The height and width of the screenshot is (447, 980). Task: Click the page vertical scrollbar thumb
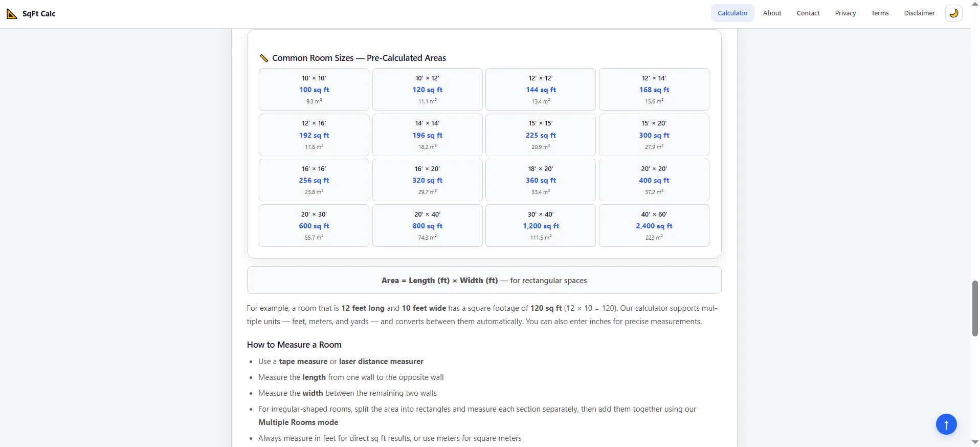click(x=975, y=308)
